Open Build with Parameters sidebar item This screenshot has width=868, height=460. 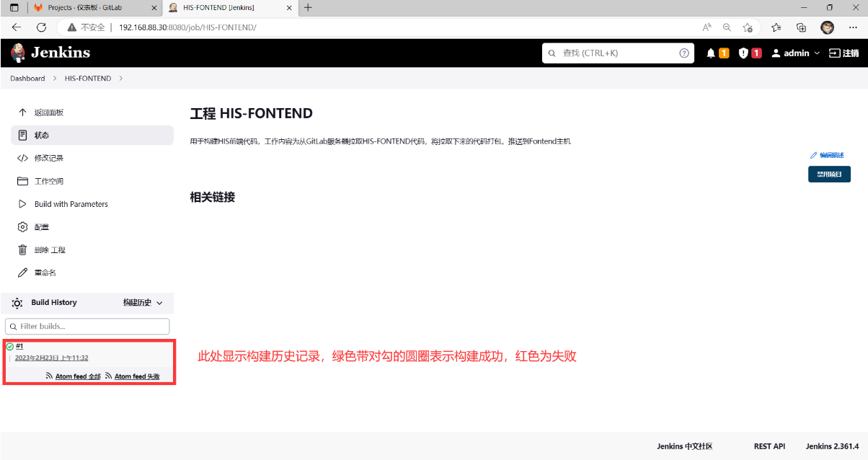(x=92, y=204)
